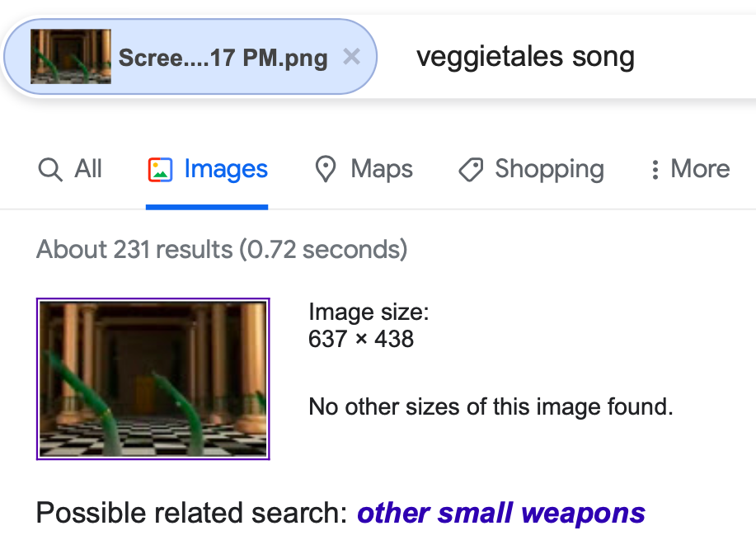The image size is (756, 554).
Task: Click the About 231 results text
Action: pos(223,250)
